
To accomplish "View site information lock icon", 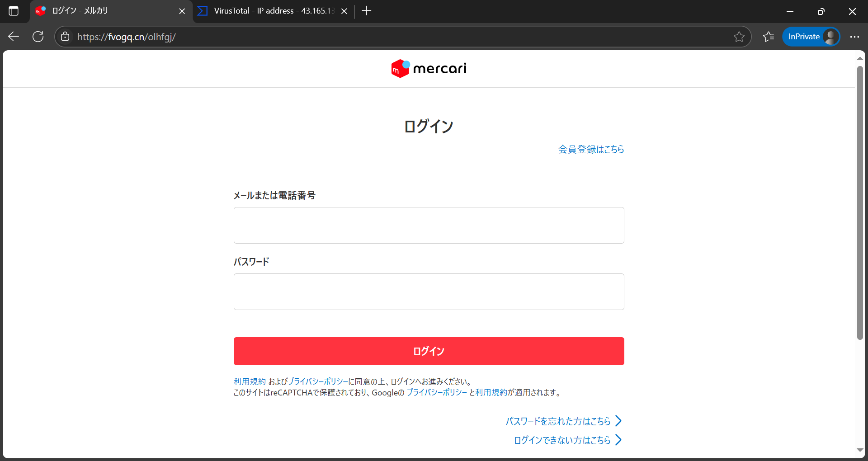I will click(x=65, y=37).
